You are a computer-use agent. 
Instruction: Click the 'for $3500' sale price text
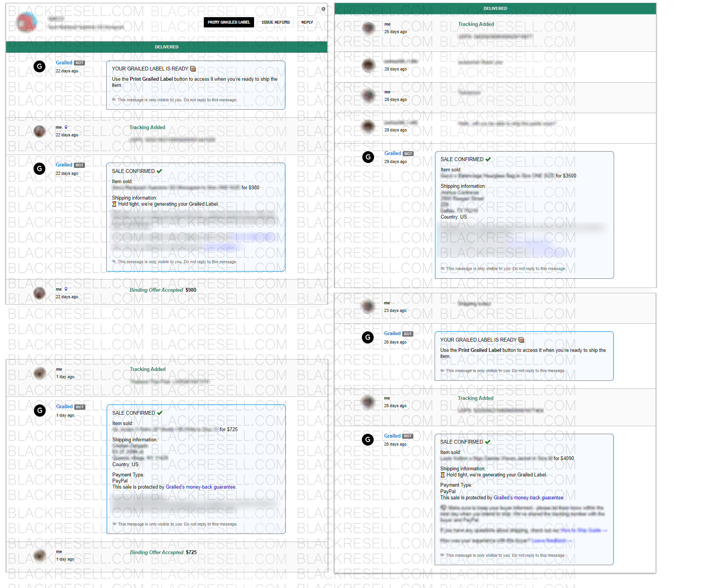coord(566,176)
